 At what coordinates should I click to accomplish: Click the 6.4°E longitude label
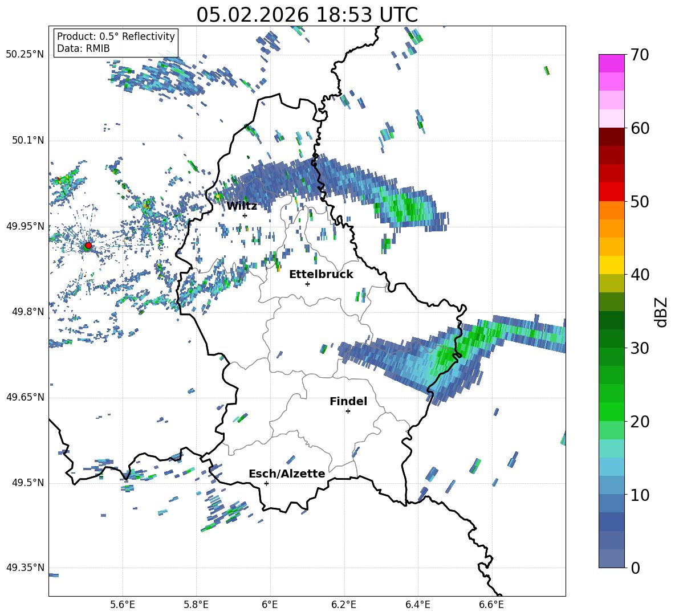tap(417, 605)
